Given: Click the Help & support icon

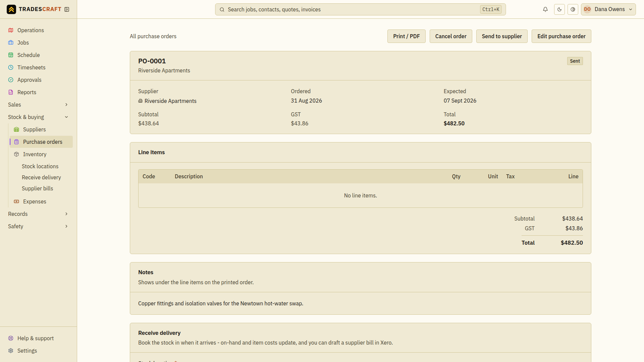Looking at the screenshot, I should [x=11, y=338].
